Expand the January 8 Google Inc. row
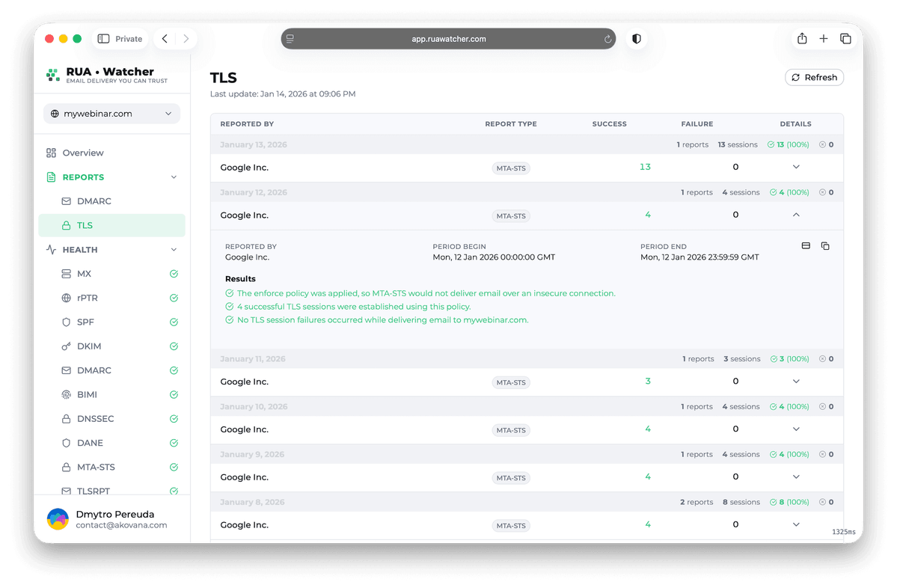897x588 pixels. [796, 524]
